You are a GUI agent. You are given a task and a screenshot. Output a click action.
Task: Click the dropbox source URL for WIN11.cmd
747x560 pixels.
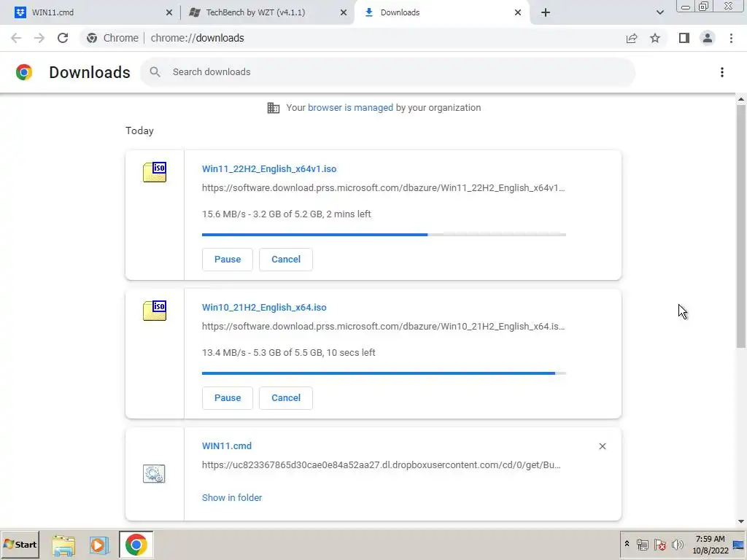click(x=381, y=464)
